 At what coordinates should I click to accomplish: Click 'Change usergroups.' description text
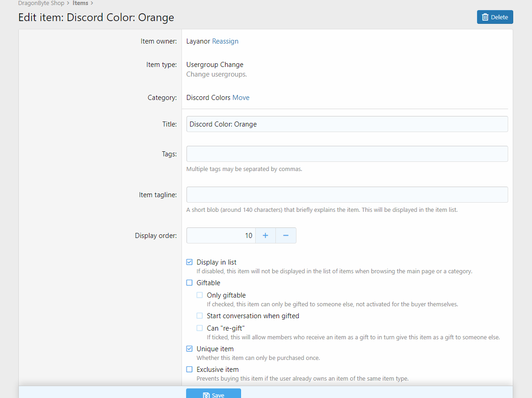(216, 74)
